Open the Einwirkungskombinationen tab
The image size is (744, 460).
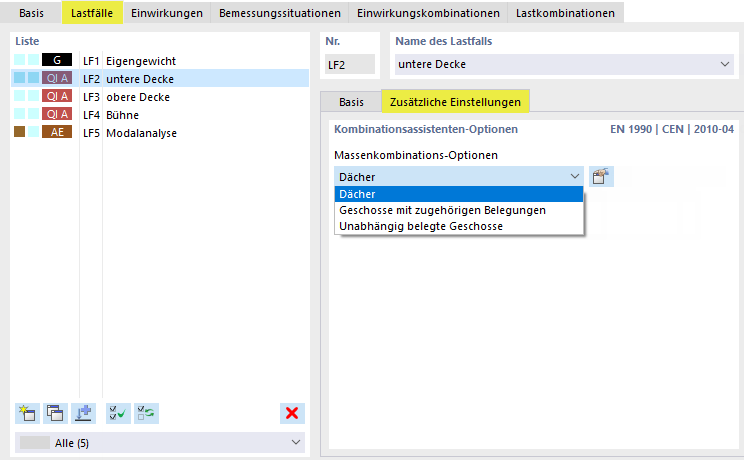(x=428, y=13)
